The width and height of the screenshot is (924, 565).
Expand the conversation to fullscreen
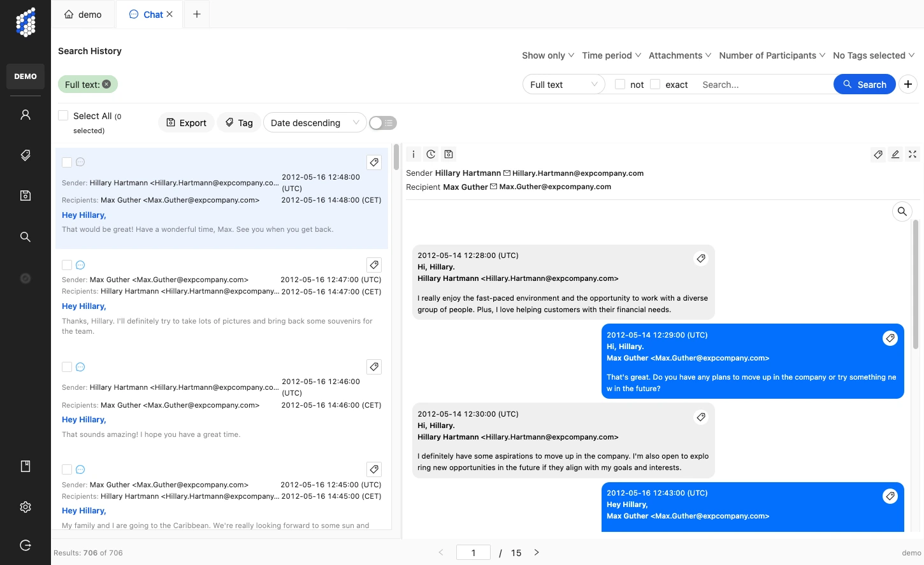913,154
